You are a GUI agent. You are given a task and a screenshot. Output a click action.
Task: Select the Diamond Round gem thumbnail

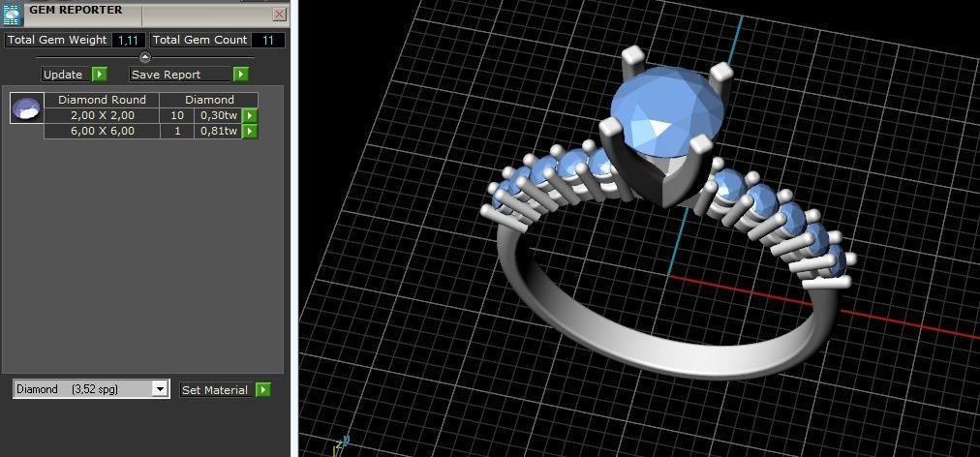(x=27, y=108)
